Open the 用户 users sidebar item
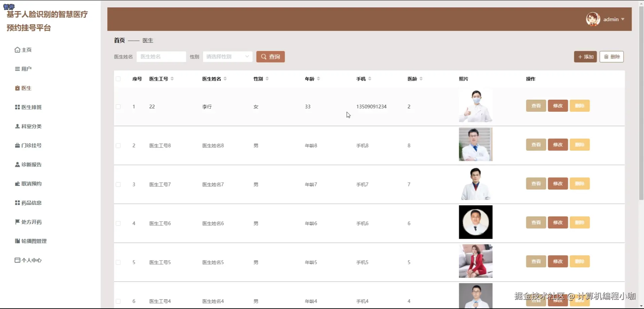Image resolution: width=644 pixels, height=309 pixels. click(23, 69)
